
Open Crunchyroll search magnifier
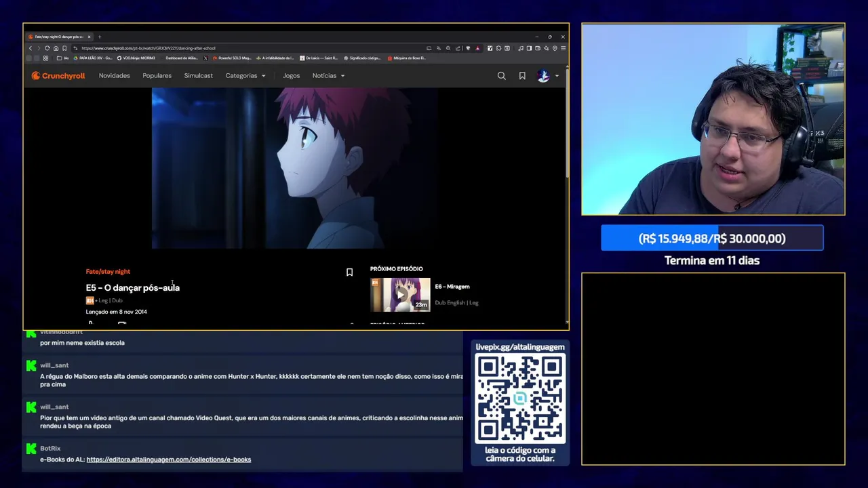point(502,76)
